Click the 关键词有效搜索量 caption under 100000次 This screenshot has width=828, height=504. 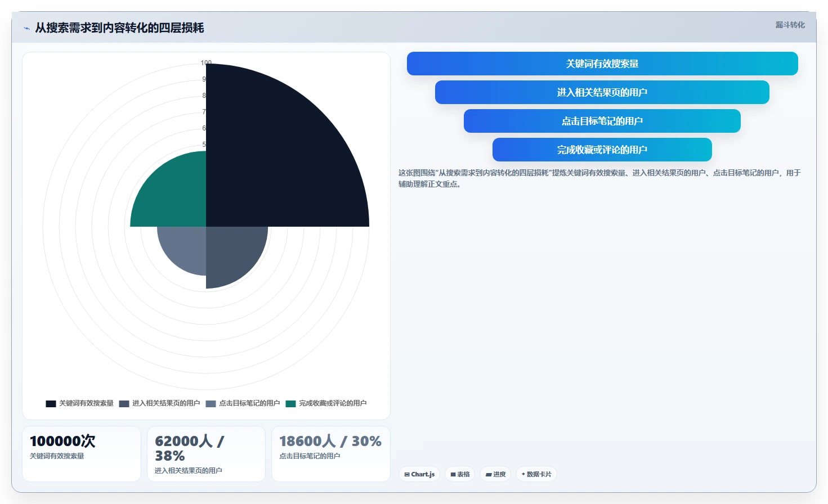57,456
